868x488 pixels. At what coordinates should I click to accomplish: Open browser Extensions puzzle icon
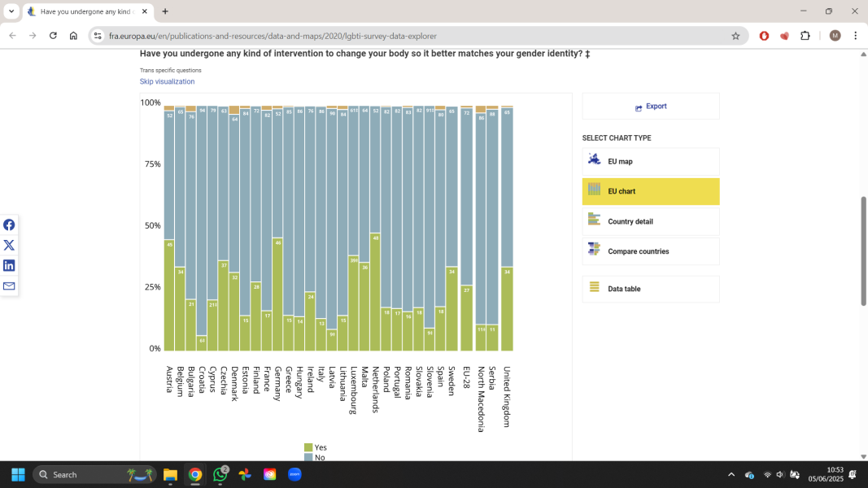805,36
